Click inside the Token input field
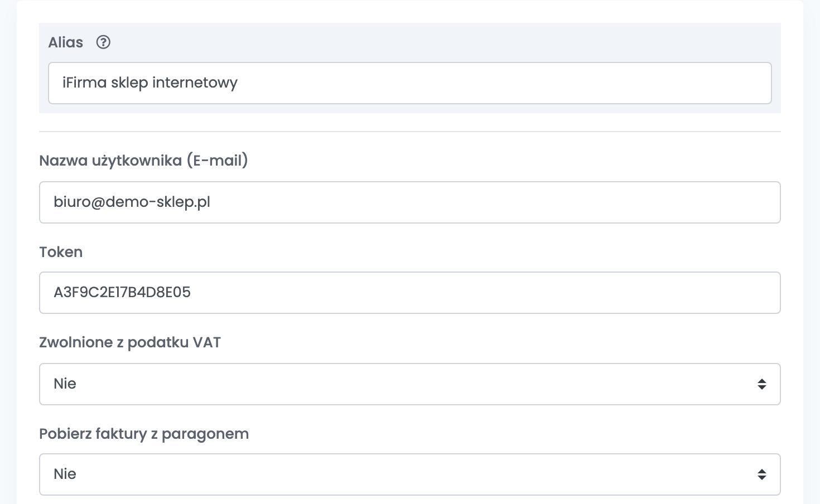820x504 pixels. pos(410,293)
